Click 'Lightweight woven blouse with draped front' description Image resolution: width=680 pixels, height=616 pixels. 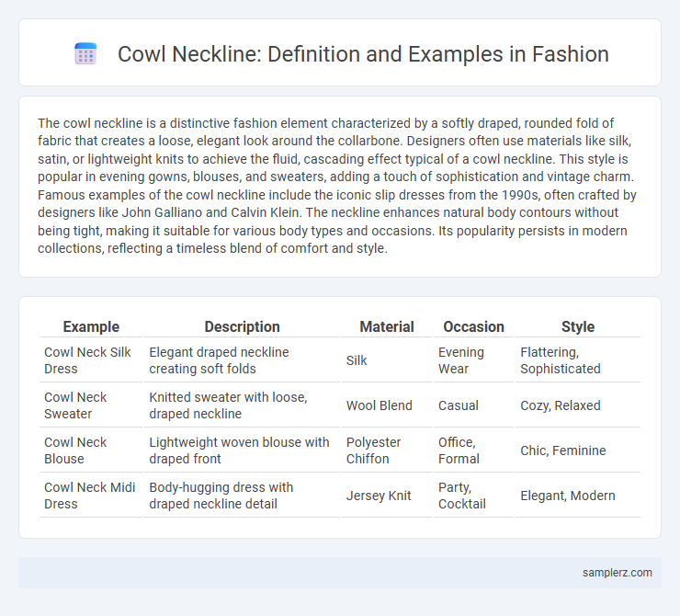coord(242,451)
